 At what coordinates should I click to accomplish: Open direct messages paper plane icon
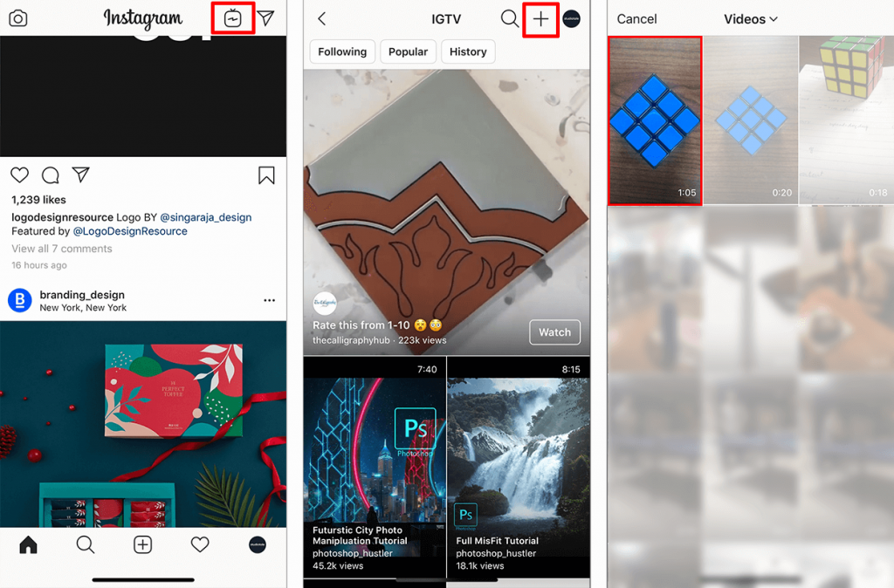coord(265,18)
